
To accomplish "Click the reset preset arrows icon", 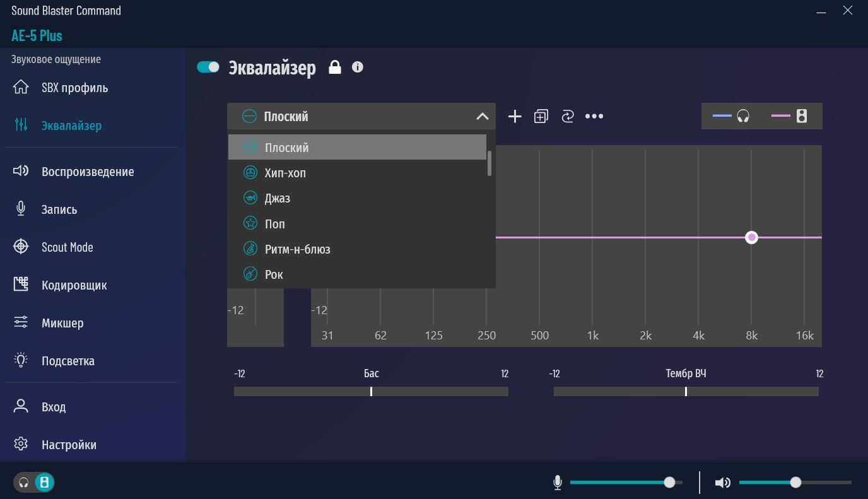I will pyautogui.click(x=568, y=116).
